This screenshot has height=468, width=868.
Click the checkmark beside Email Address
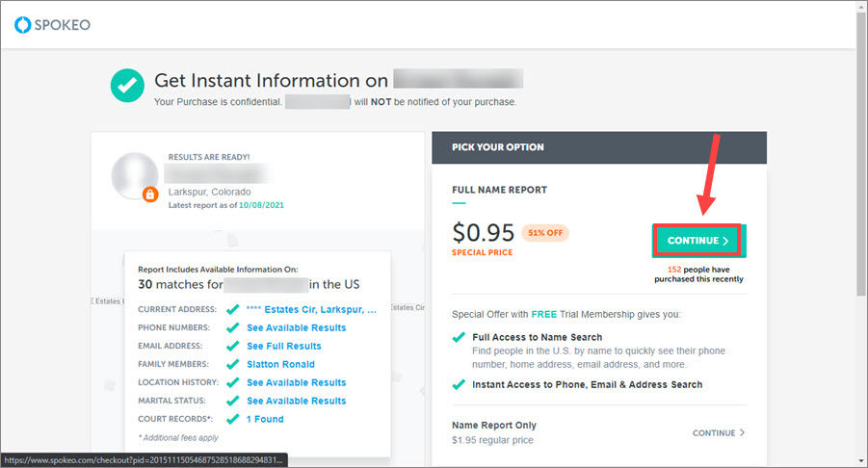coord(232,346)
